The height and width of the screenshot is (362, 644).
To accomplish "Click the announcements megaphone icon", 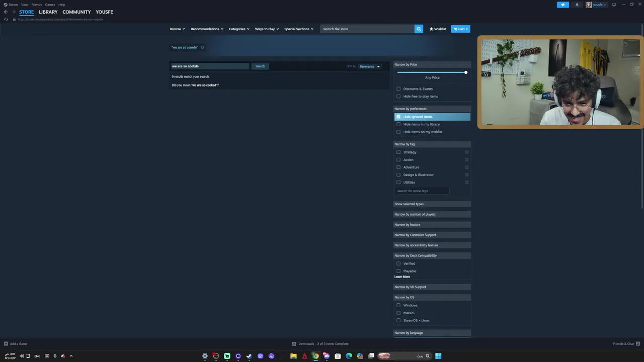I will tap(562, 5).
